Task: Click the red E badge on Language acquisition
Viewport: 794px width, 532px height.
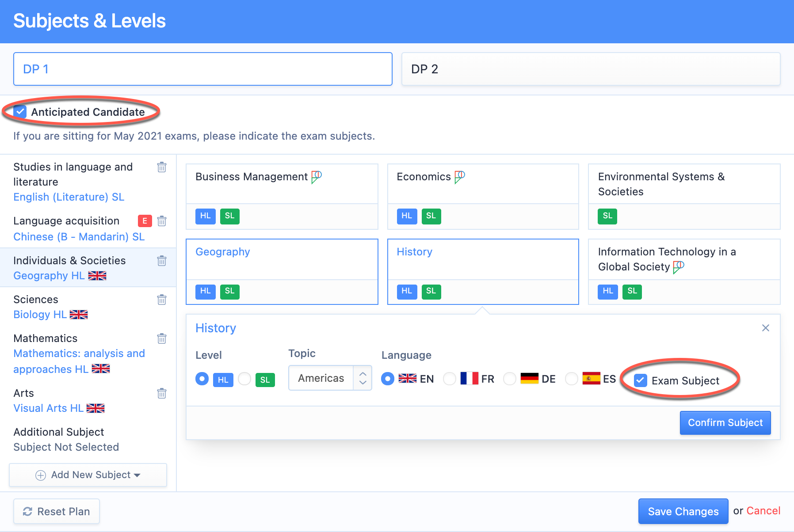Action: 145,221
